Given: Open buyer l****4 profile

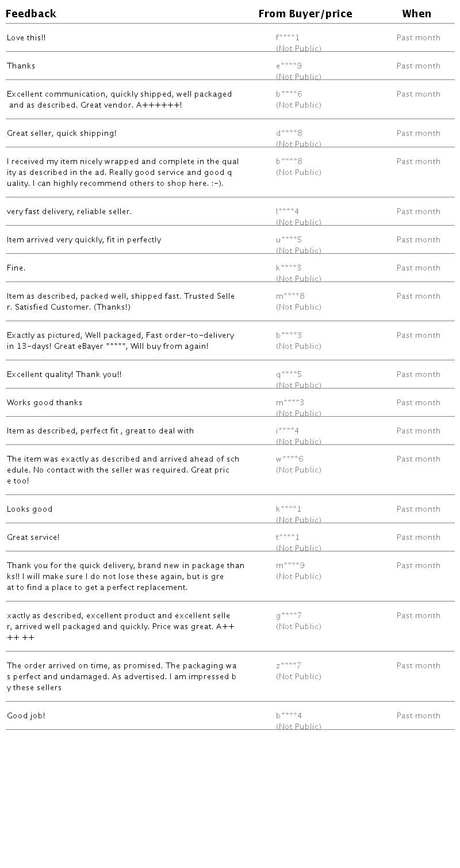Looking at the screenshot, I should (x=287, y=212).
